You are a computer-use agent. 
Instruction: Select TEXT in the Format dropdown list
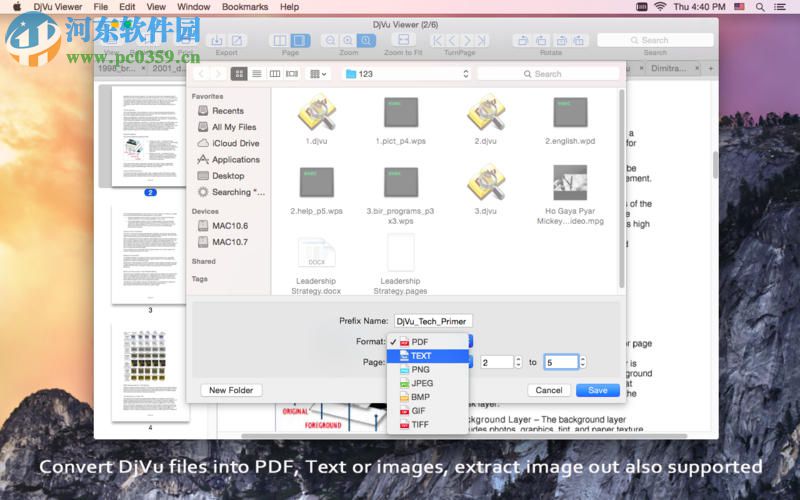[428, 356]
